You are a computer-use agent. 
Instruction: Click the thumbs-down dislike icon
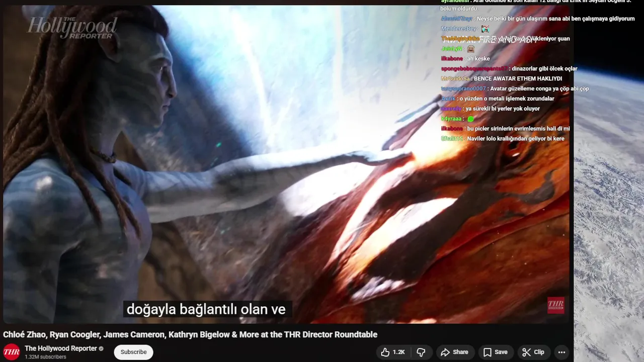tap(422, 352)
